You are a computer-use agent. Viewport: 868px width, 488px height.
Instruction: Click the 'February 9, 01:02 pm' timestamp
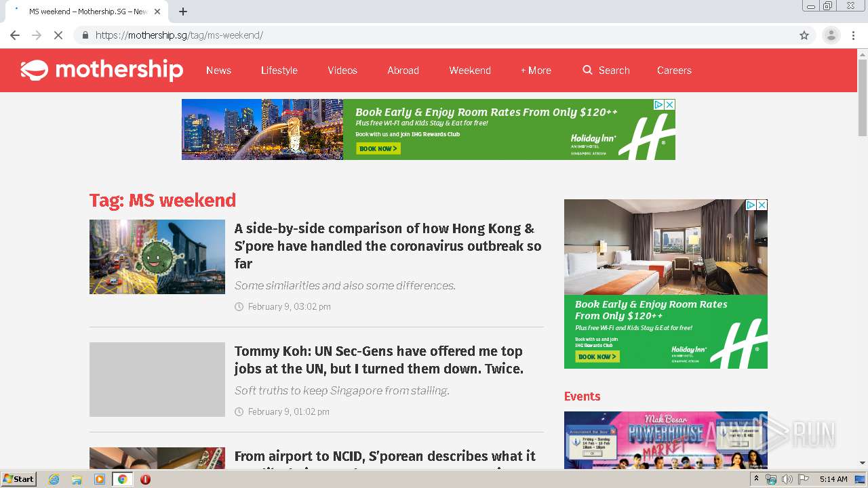pos(289,411)
